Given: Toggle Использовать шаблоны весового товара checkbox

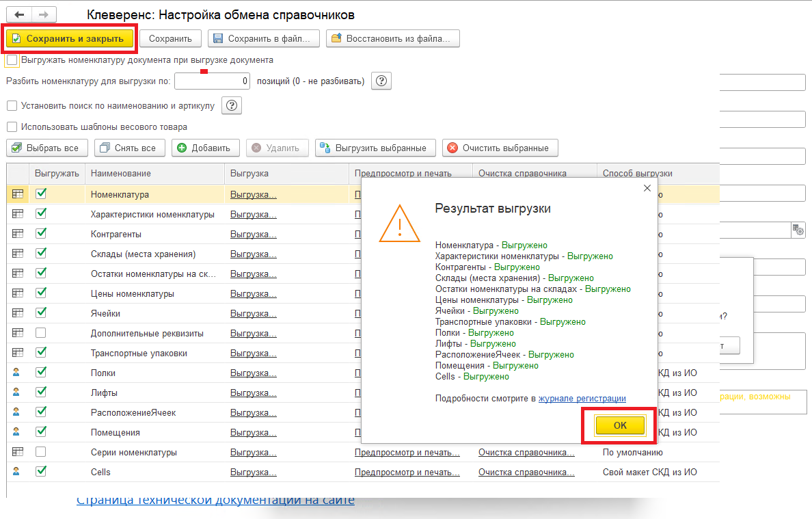Looking at the screenshot, I should click(12, 127).
